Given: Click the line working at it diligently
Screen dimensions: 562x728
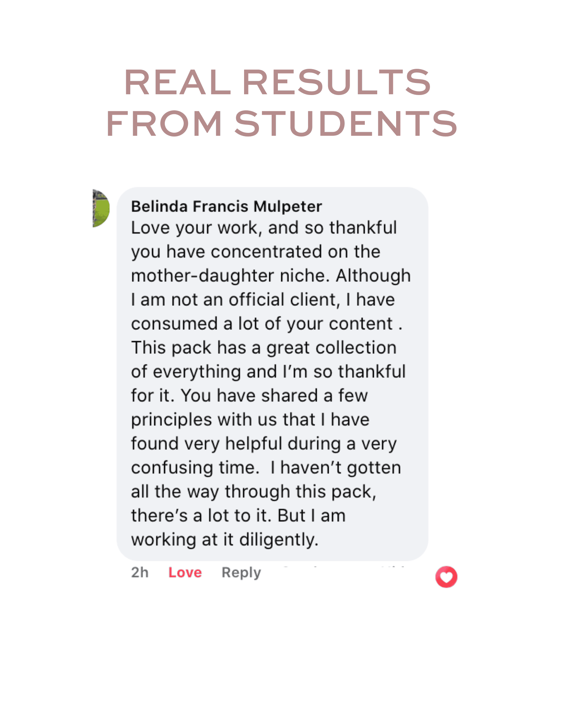Looking at the screenshot, I should [224, 539].
